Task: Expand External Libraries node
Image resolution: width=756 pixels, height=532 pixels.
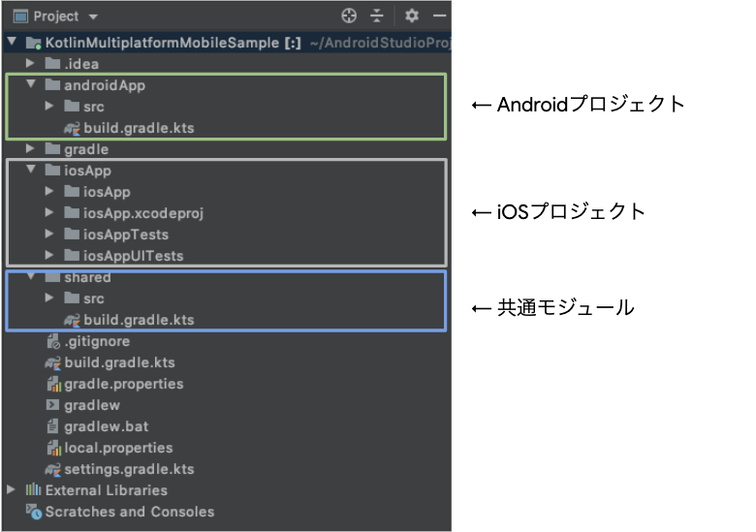Action: click(x=11, y=489)
